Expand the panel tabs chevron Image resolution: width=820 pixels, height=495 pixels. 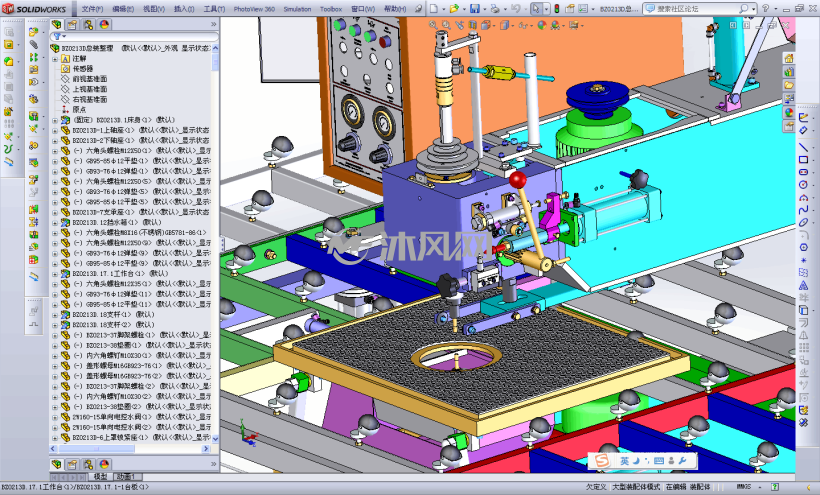pos(213,25)
